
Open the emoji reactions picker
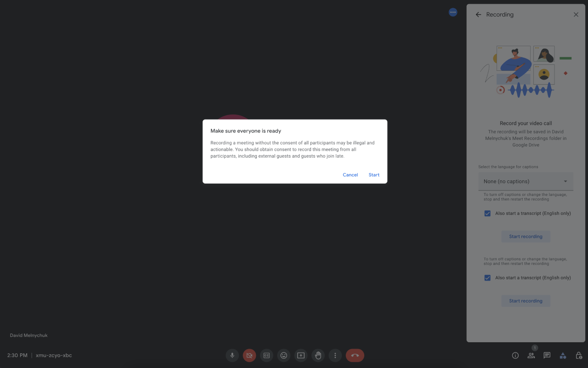coord(283,355)
